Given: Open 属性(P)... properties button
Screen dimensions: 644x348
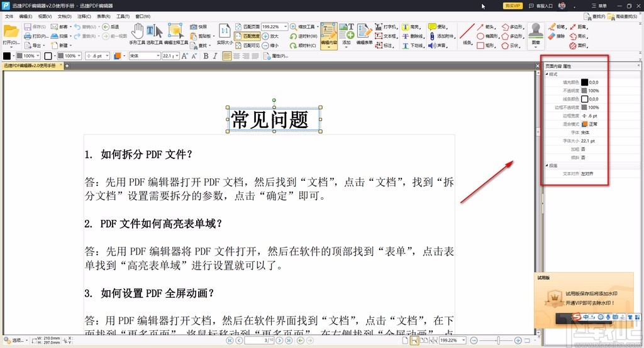Looking at the screenshot, I should pos(276,56).
